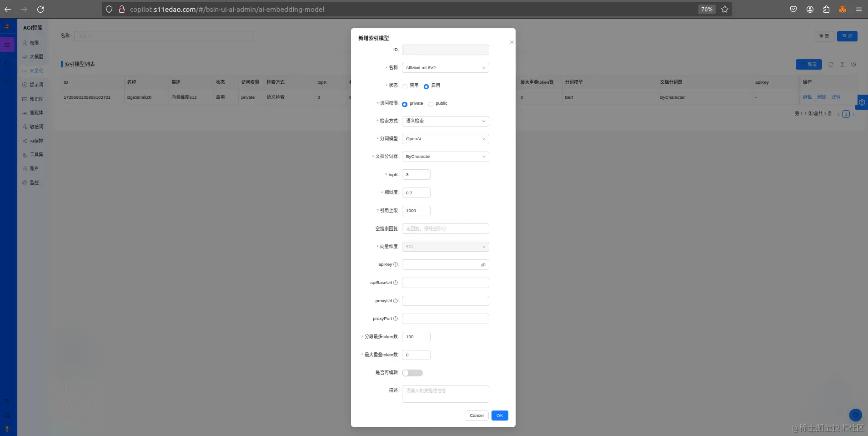Select the highlighted purple module icon in sidebar
The height and width of the screenshot is (436, 868).
[x=7, y=45]
